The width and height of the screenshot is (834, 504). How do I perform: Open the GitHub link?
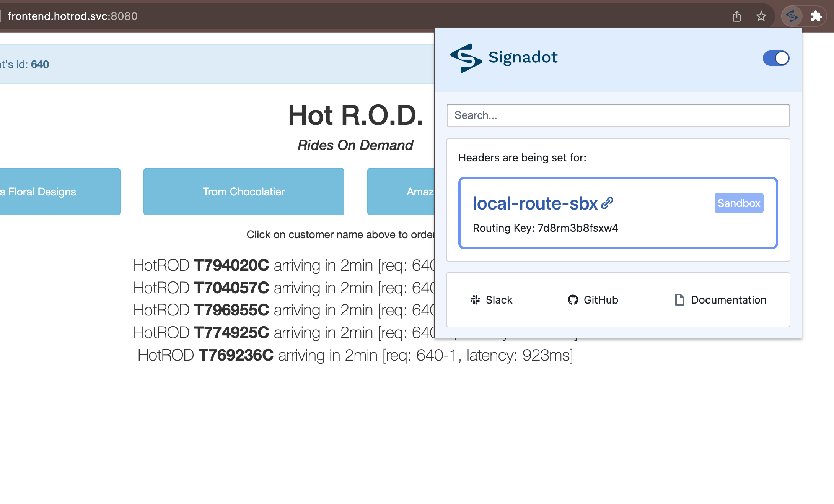pyautogui.click(x=593, y=300)
